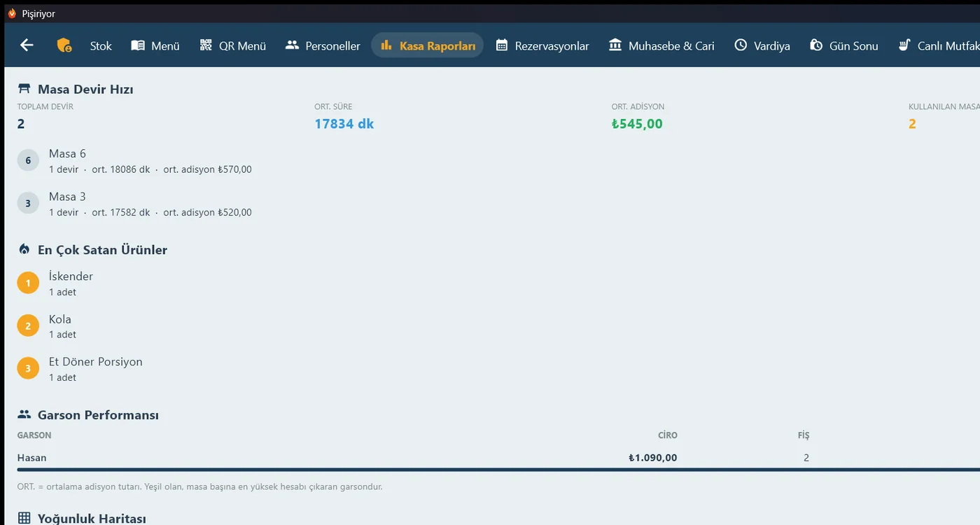This screenshot has height=525, width=980.
Task: Open the QR Menü tab
Action: [232, 45]
